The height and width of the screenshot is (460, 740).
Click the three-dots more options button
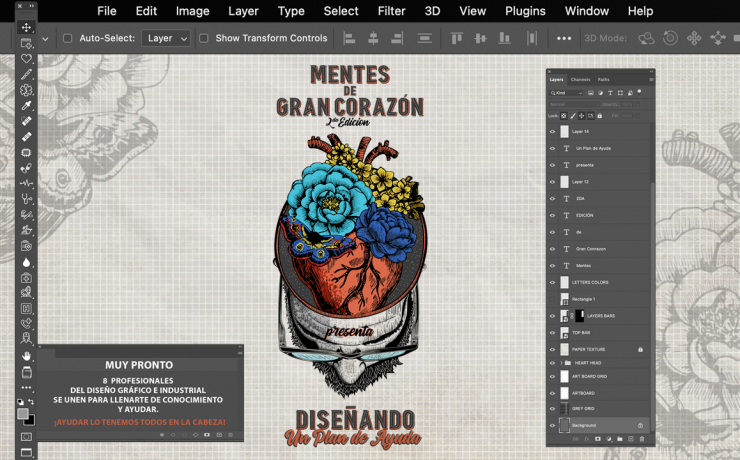564,38
